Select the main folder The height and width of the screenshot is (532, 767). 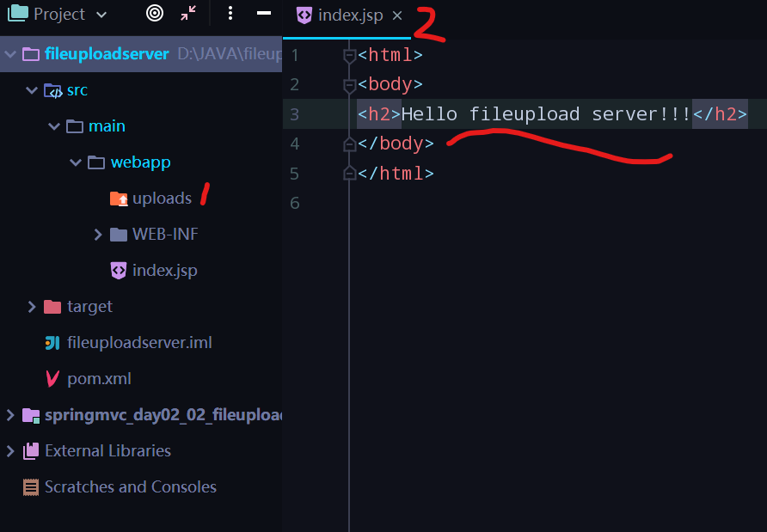tap(107, 126)
